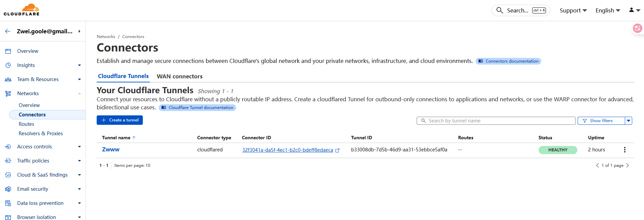Open the Zwww tunnel name link
644x220 pixels.
(x=111, y=149)
